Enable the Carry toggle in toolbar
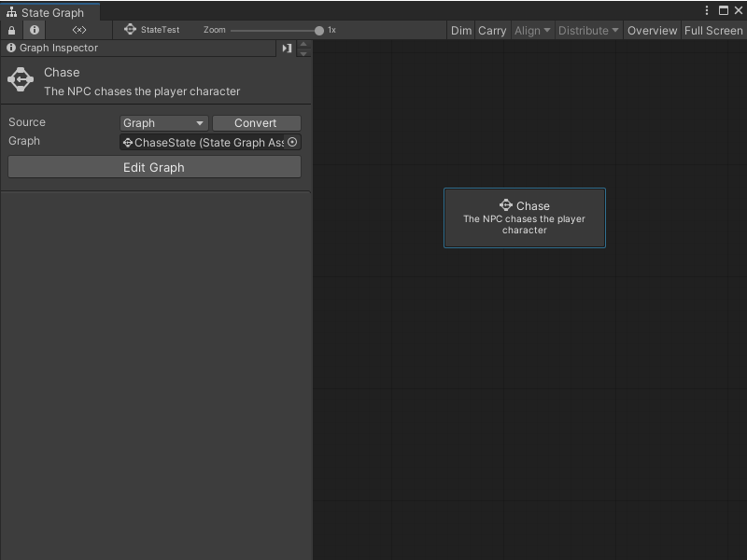747x560 pixels. point(492,31)
